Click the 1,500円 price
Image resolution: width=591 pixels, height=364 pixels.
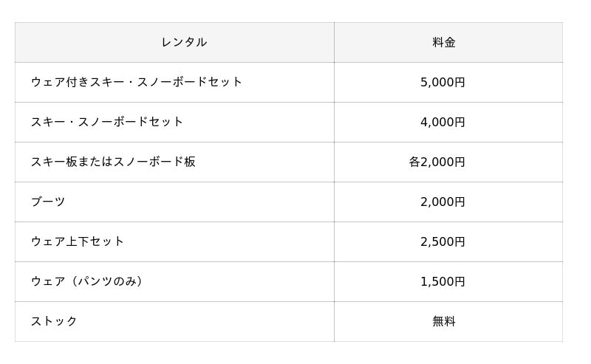click(443, 281)
